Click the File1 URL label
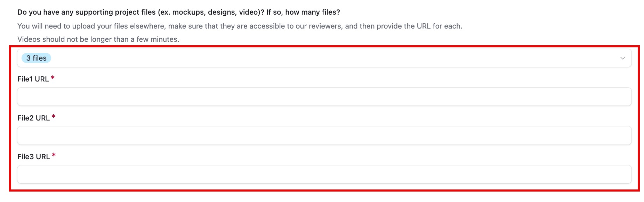 coord(33,79)
